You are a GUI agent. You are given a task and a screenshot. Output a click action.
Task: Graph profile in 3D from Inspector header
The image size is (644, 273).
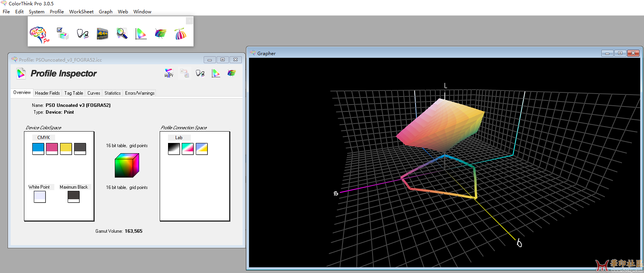click(x=232, y=73)
